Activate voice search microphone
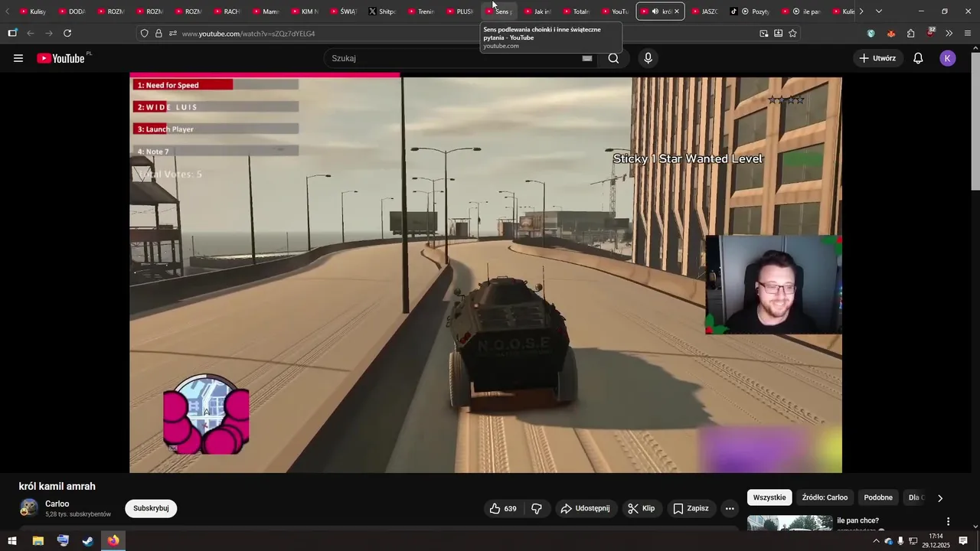Viewport: 980px width, 551px height. (648, 58)
